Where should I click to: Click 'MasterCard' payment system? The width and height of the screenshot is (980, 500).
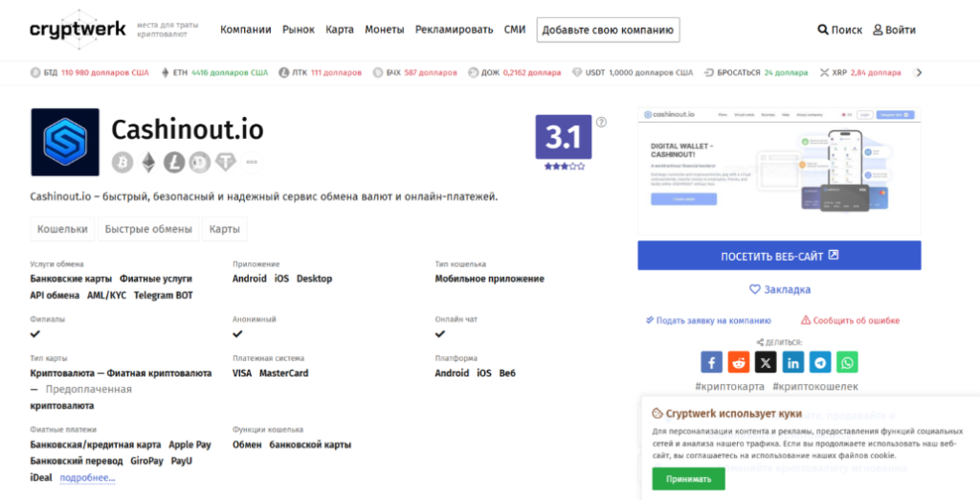(x=283, y=373)
